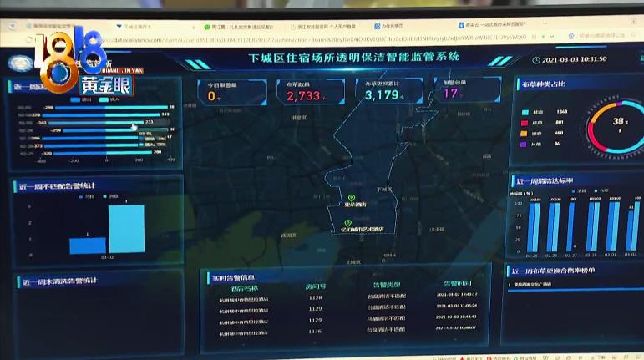Click the cyan legend swatch in 布草种类占比
644x360 pixels.
coord(525,113)
